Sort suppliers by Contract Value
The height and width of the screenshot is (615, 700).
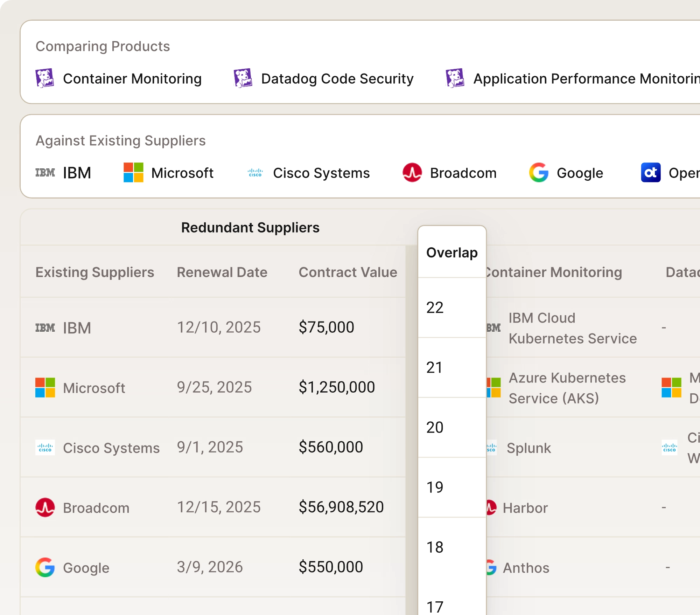[x=348, y=272]
